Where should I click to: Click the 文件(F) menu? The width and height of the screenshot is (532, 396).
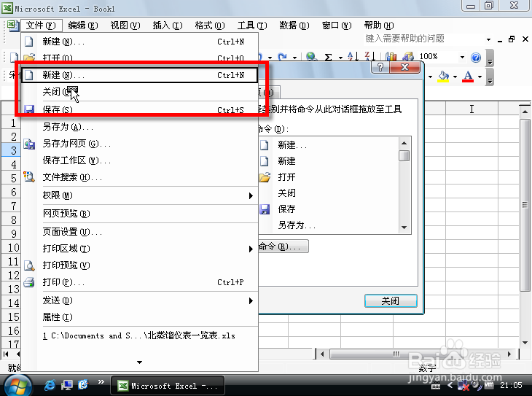pyautogui.click(x=41, y=26)
